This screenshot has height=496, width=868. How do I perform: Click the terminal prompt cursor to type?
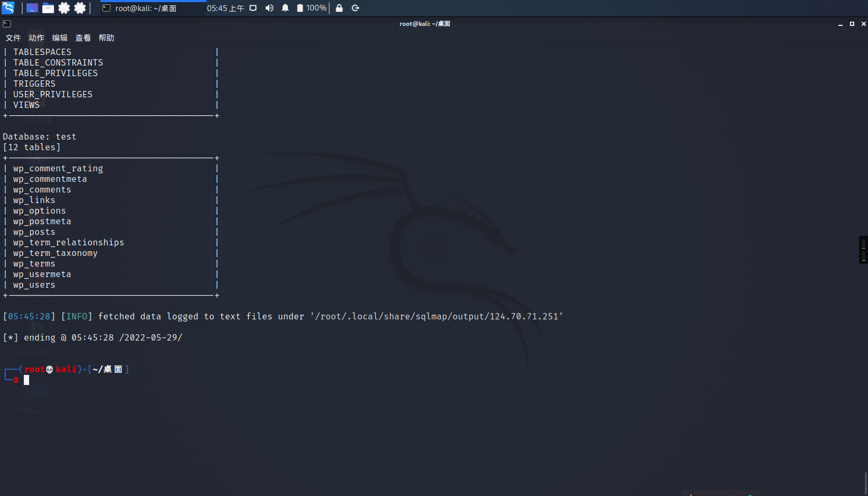(26, 380)
